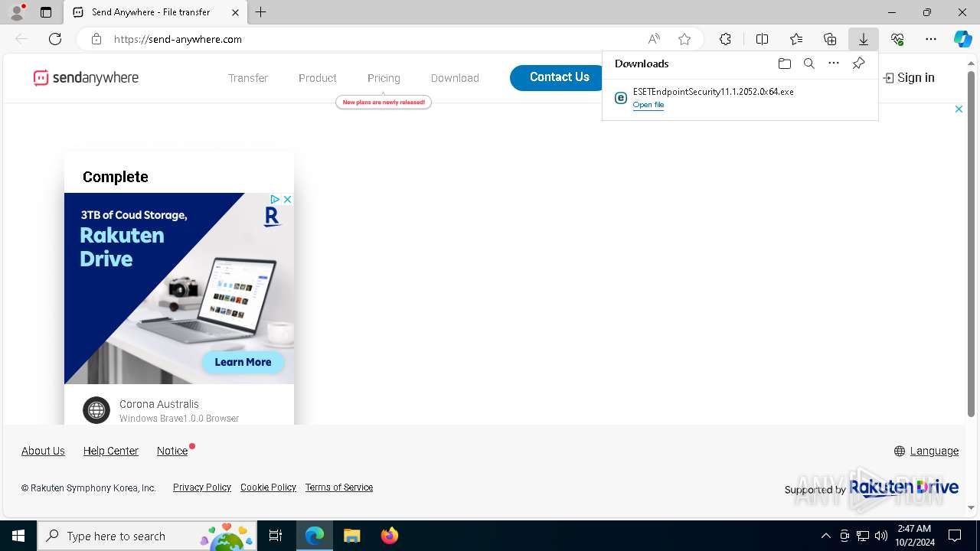Open more options in Downloads panel

click(x=834, y=64)
